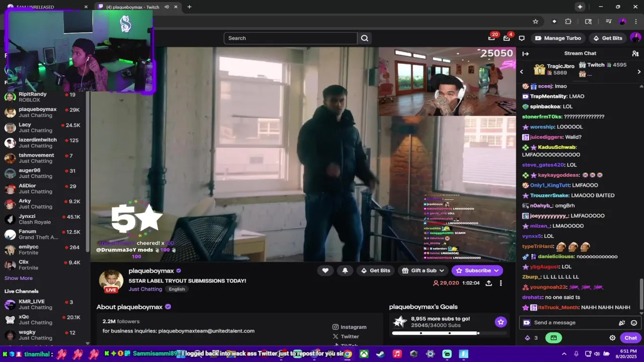Show previous gift leaderboard entries
The height and width of the screenshot is (362, 644).
522,72
